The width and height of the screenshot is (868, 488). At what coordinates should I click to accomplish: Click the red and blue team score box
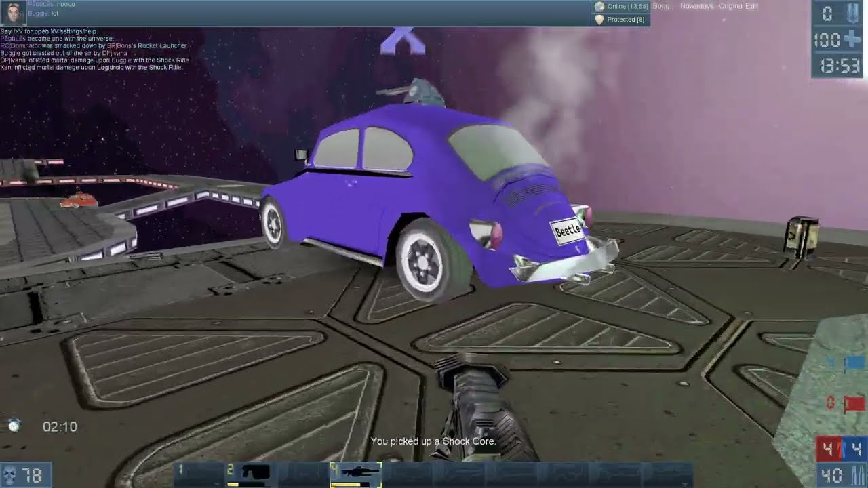(841, 449)
